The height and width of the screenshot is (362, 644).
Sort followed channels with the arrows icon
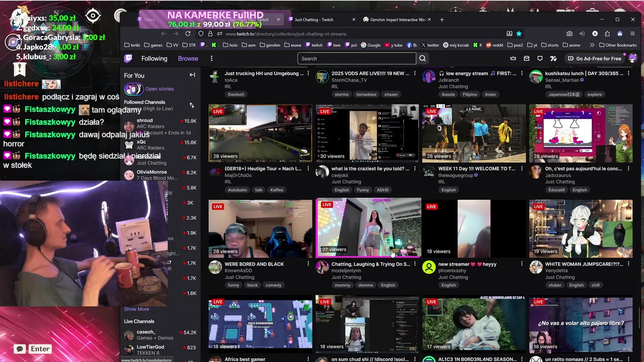click(x=192, y=105)
